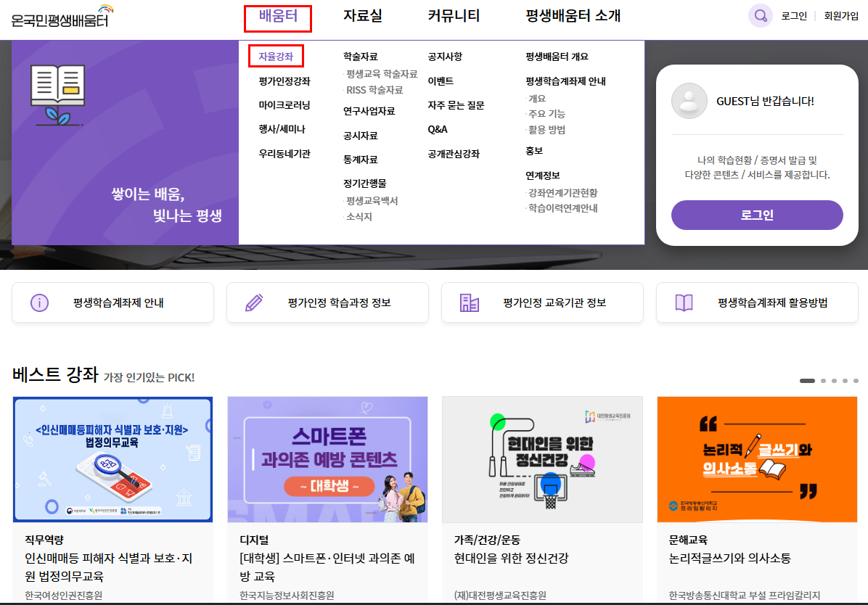Click the 직무역량 category label
This screenshot has height=605, width=868.
click(44, 540)
